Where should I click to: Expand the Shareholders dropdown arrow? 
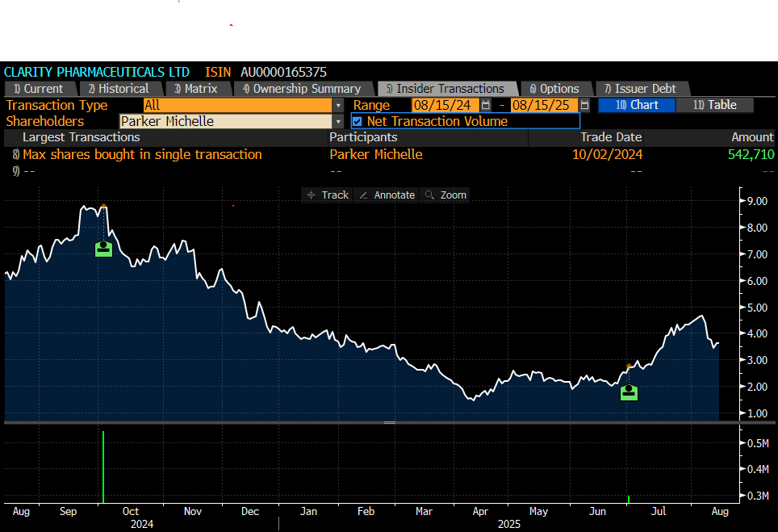tap(338, 121)
